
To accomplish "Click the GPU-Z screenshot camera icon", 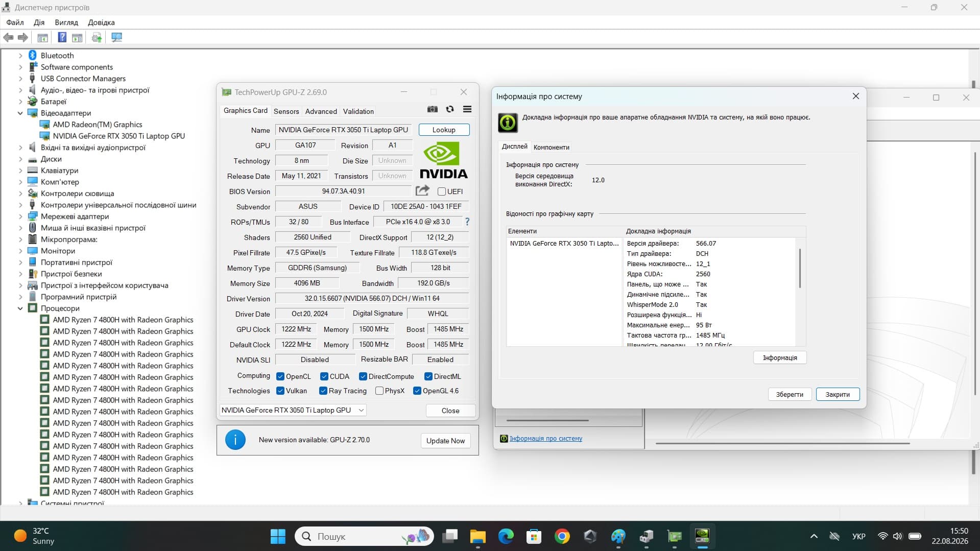I will [433, 109].
